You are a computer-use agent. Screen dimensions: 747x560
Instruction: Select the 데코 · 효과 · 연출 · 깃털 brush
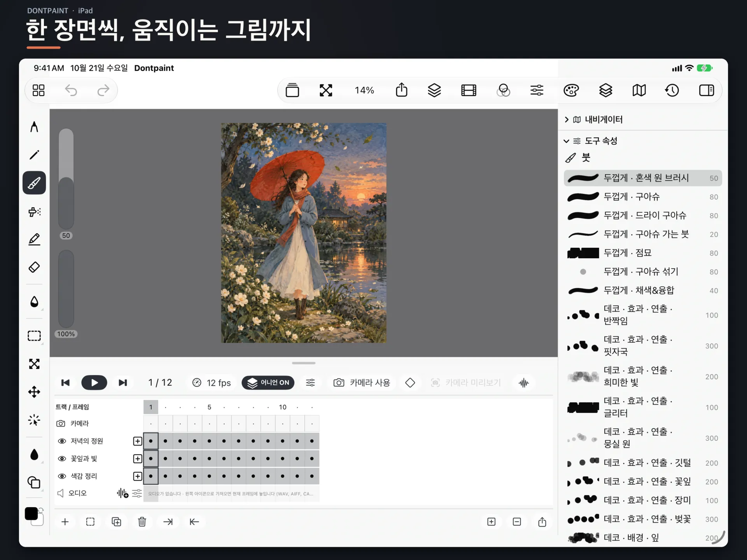coord(643,463)
